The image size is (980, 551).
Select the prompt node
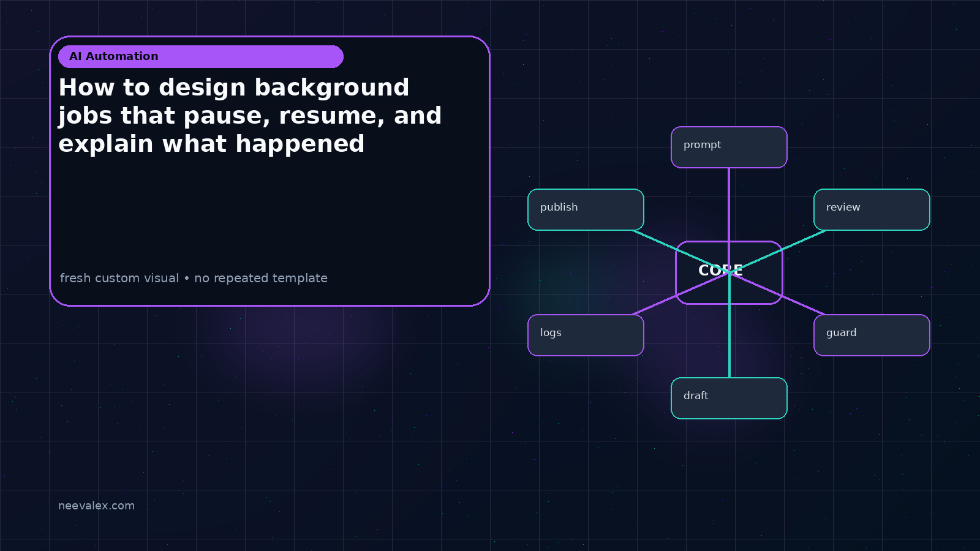pyautogui.click(x=729, y=147)
